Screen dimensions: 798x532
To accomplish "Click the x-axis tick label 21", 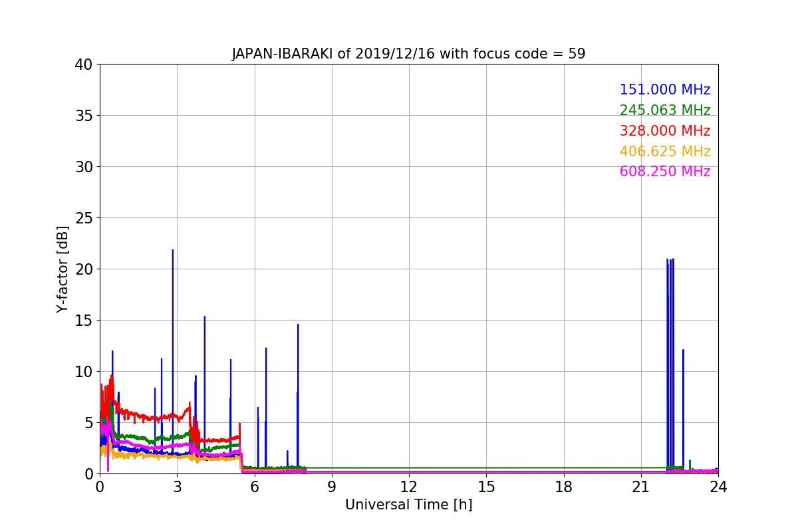I will click(x=641, y=487).
